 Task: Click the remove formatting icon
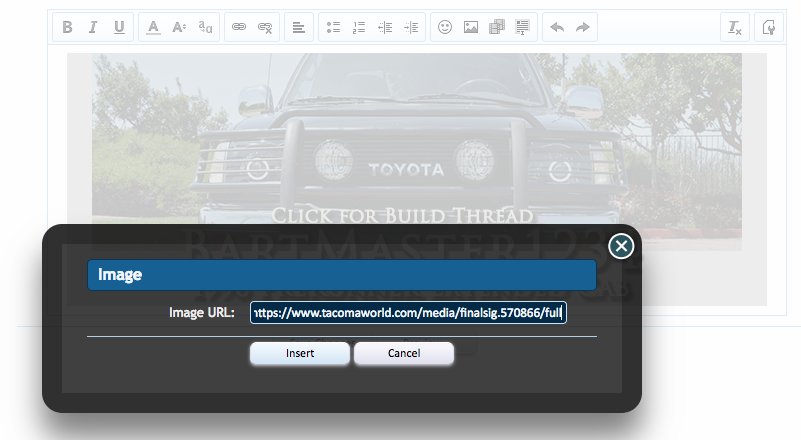point(735,27)
